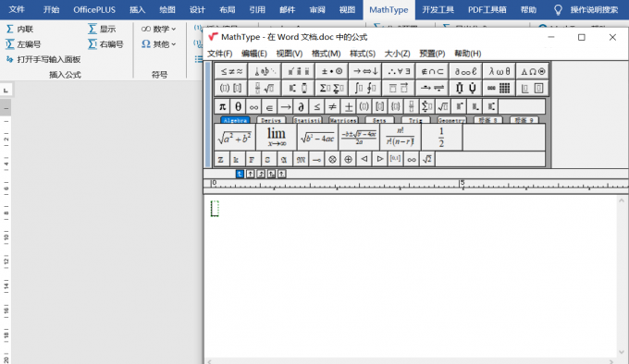
Task: Click the empty equation slot in editor
Action: 215,209
